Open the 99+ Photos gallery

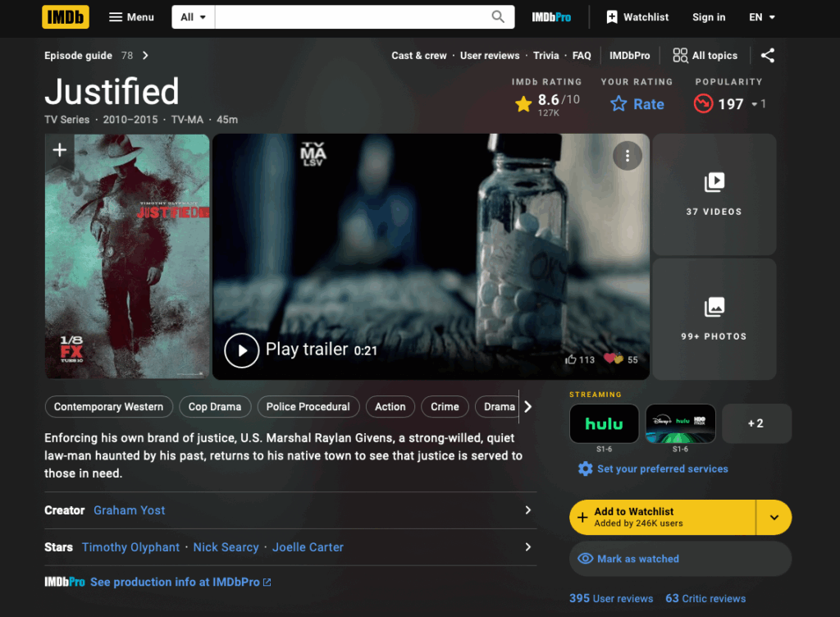pos(714,319)
